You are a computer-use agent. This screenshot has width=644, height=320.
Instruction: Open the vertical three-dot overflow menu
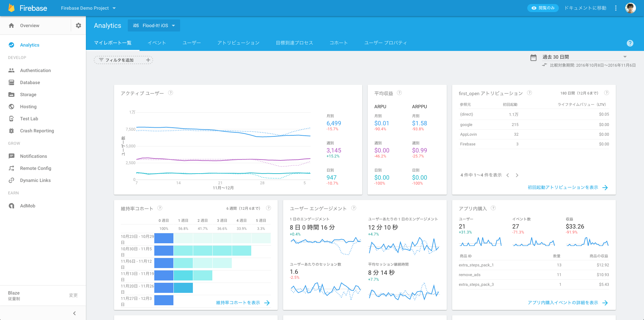[616, 8]
